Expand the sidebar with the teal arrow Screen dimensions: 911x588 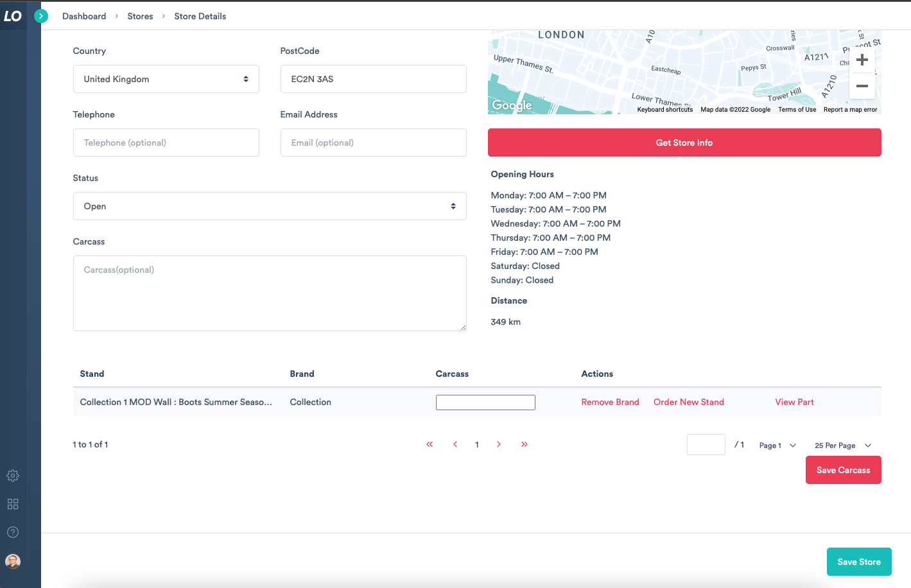coord(41,16)
